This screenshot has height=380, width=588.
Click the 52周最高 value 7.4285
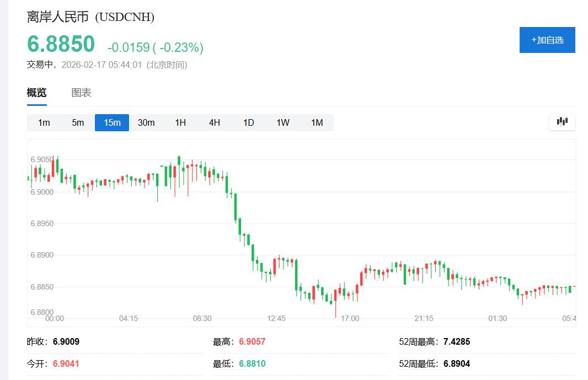tap(457, 341)
